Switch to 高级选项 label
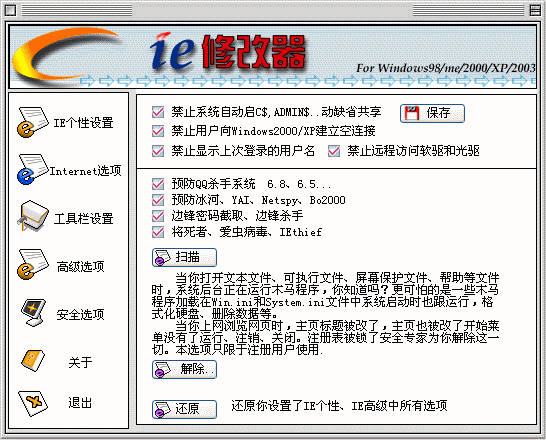546x440 pixels. [x=80, y=267]
